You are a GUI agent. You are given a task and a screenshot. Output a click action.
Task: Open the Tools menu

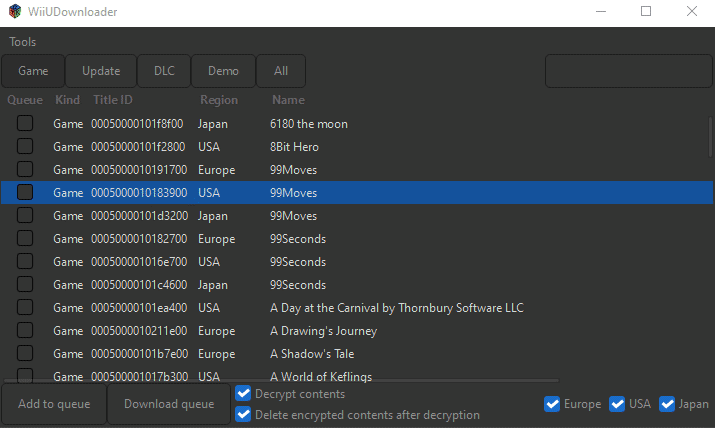click(x=22, y=42)
